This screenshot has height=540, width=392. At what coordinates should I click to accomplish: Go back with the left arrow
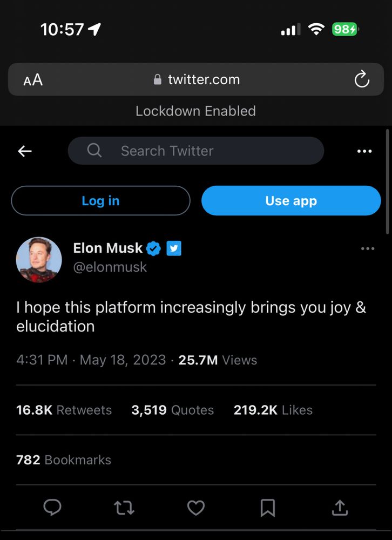[25, 151]
